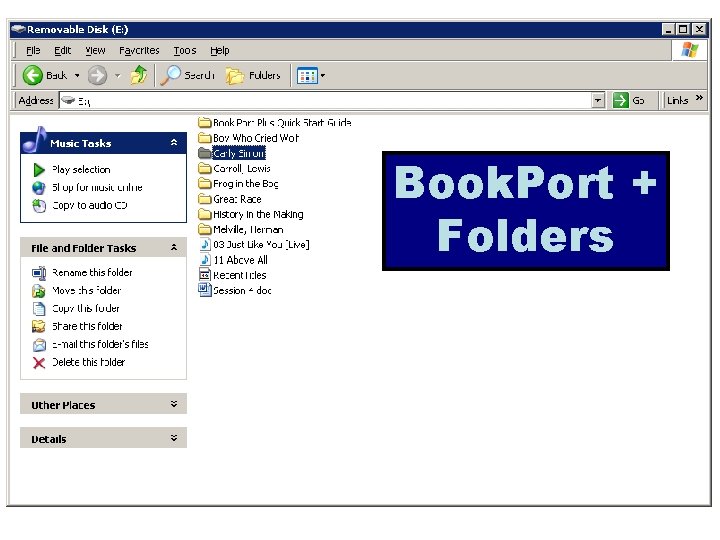Click the Move this folder icon

click(39, 291)
